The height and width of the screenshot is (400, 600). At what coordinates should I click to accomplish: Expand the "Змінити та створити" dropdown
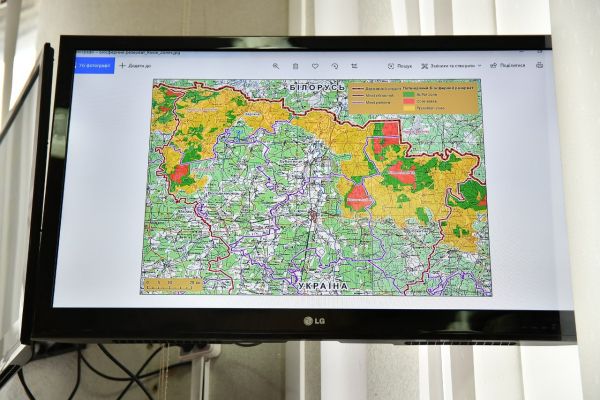451,66
